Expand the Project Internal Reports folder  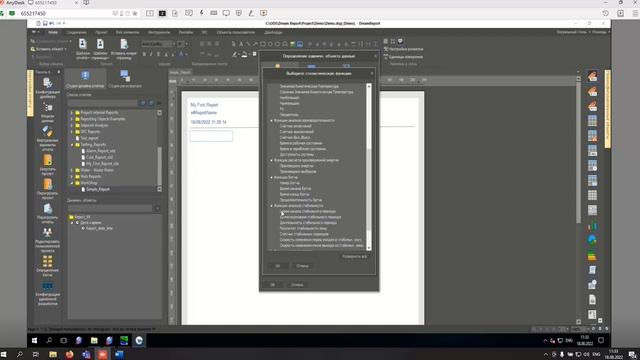coord(72,112)
